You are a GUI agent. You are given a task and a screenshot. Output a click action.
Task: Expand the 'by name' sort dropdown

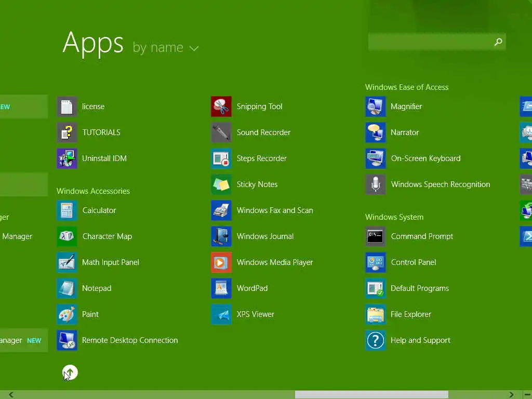166,48
